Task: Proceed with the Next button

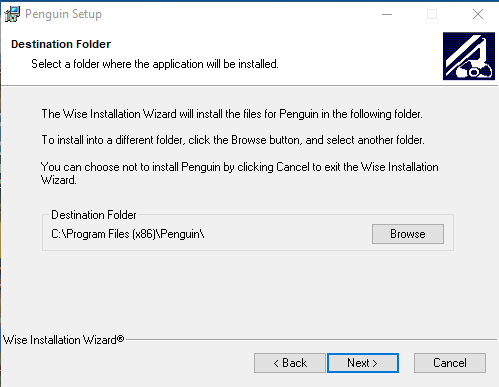Action: tap(363, 363)
